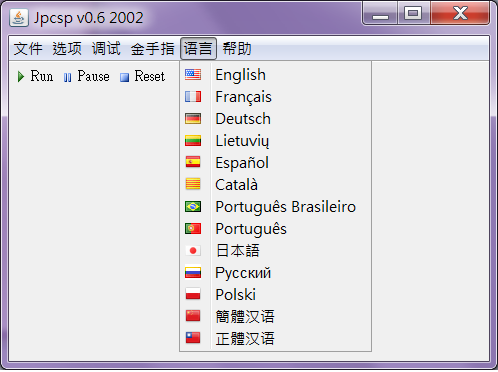Open the 调试 menu
498x372 pixels.
pos(106,49)
